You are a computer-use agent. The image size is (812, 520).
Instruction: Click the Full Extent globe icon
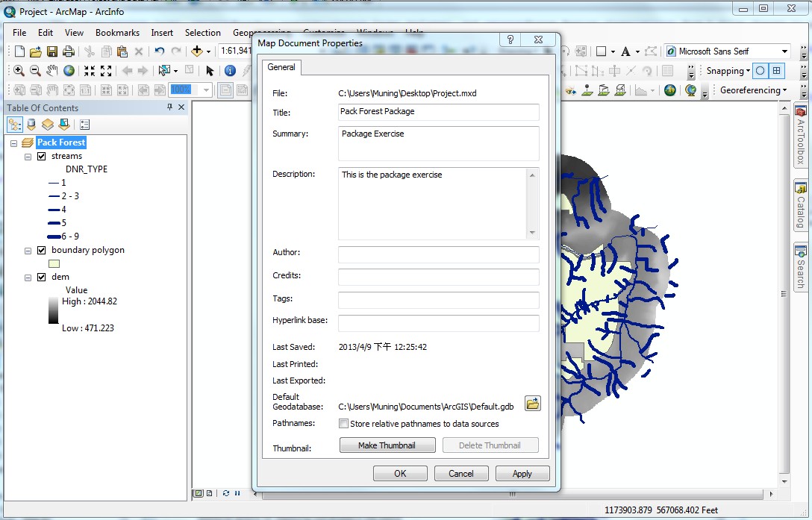tap(69, 71)
